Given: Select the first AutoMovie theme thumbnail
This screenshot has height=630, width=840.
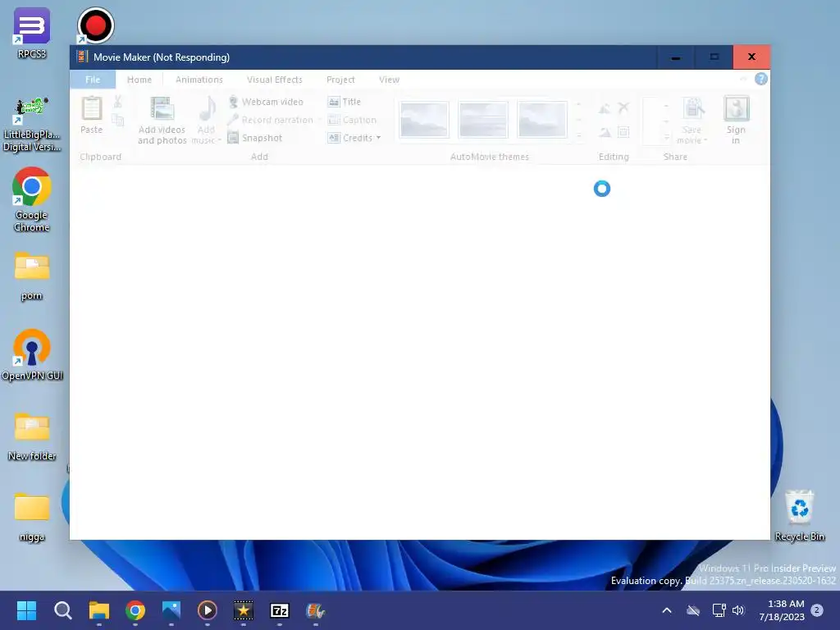Looking at the screenshot, I should click(424, 120).
